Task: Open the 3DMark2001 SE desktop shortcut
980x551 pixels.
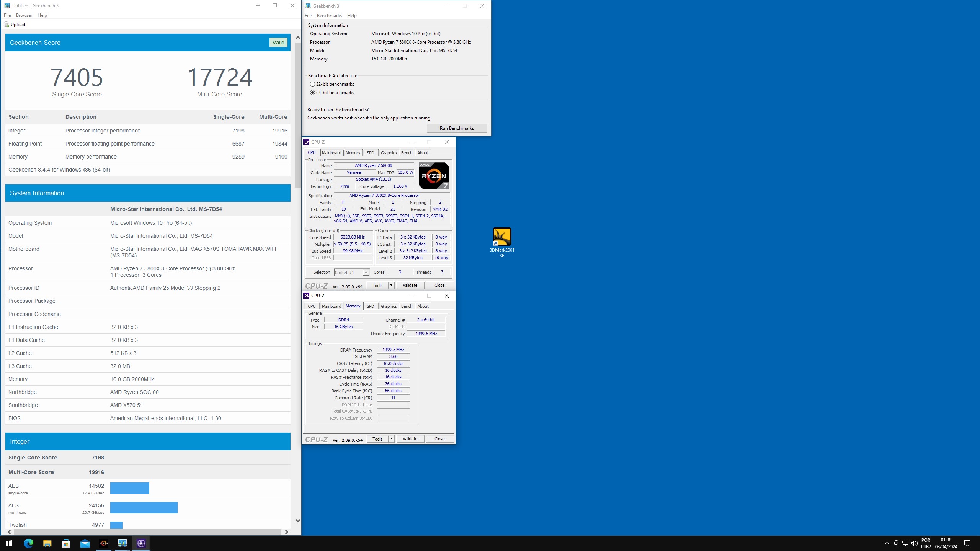Action: [501, 242]
